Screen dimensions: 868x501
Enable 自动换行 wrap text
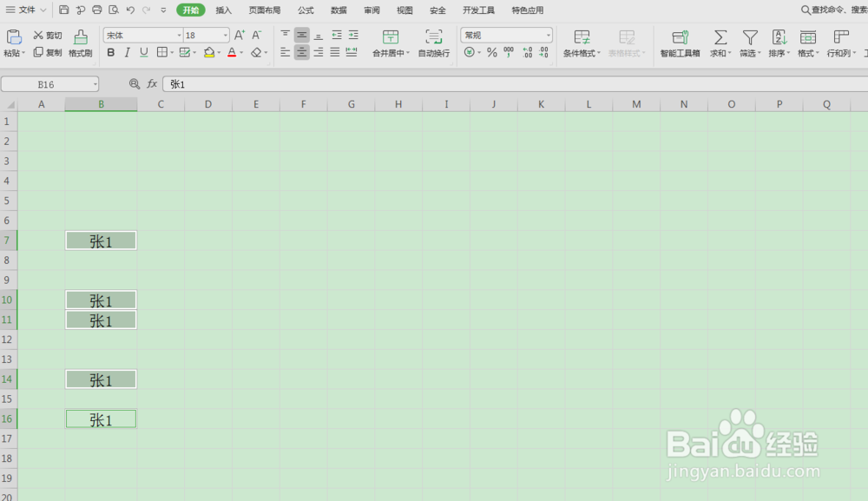tap(433, 43)
